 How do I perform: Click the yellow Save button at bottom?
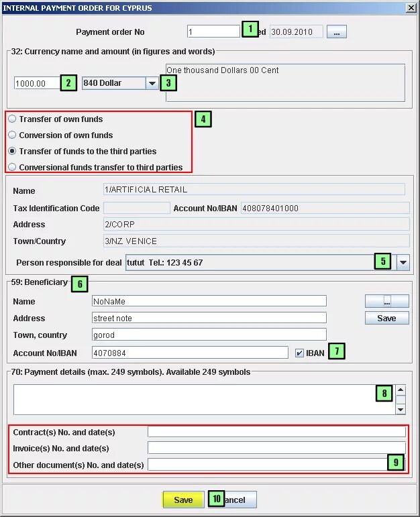(183, 500)
